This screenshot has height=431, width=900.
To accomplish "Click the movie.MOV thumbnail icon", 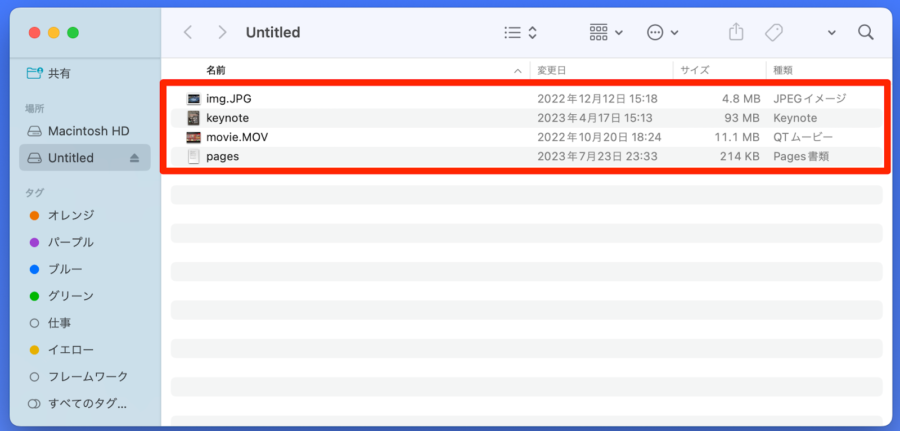I will pyautogui.click(x=193, y=138).
